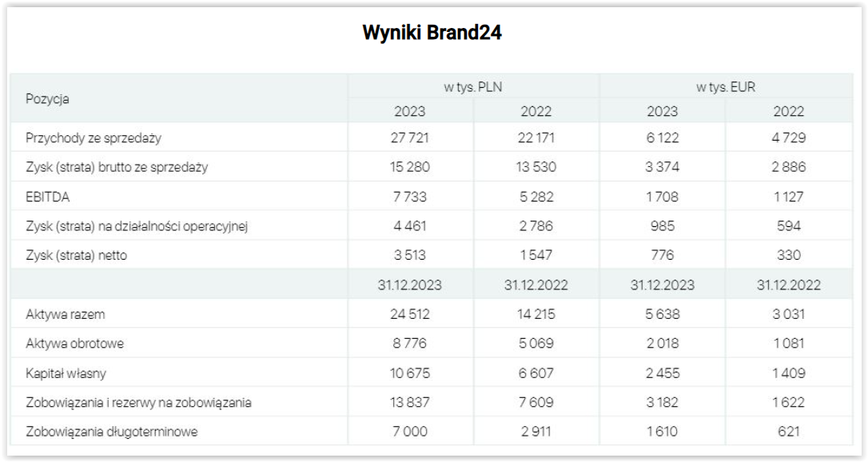Click the value "6 607"
This screenshot has width=868, height=462.
pyautogui.click(x=536, y=373)
